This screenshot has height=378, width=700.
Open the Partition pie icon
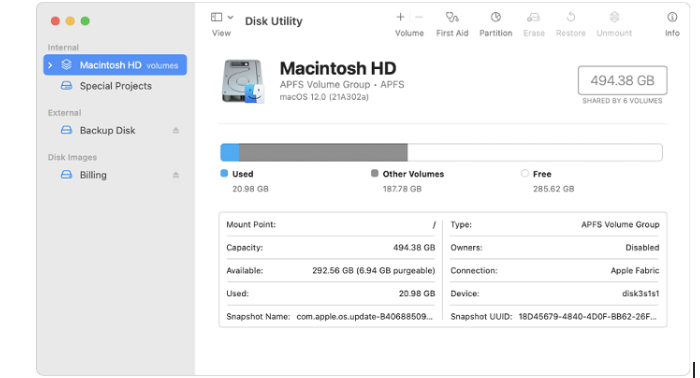coord(496,17)
